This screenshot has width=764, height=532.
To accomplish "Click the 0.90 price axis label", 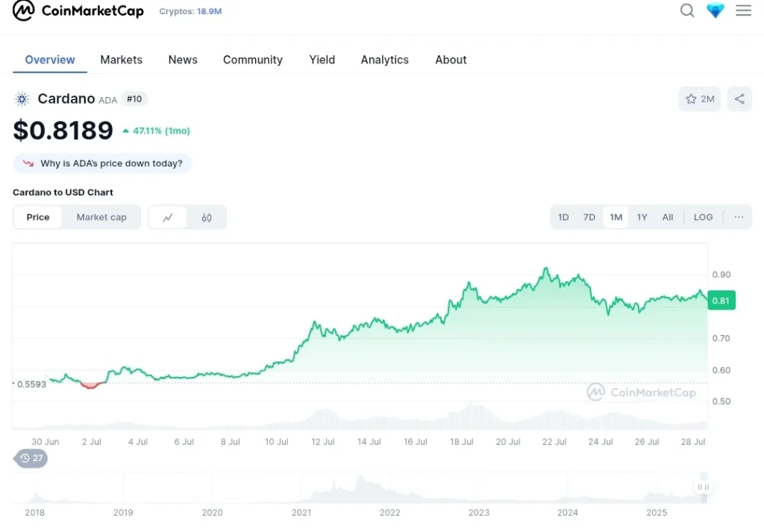I will pyautogui.click(x=721, y=275).
